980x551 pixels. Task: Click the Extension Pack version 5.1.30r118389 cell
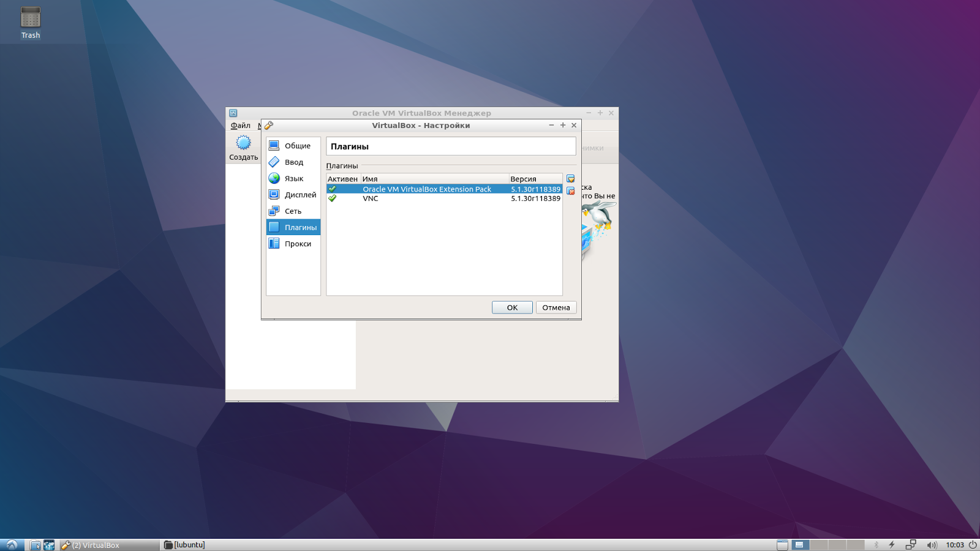535,189
